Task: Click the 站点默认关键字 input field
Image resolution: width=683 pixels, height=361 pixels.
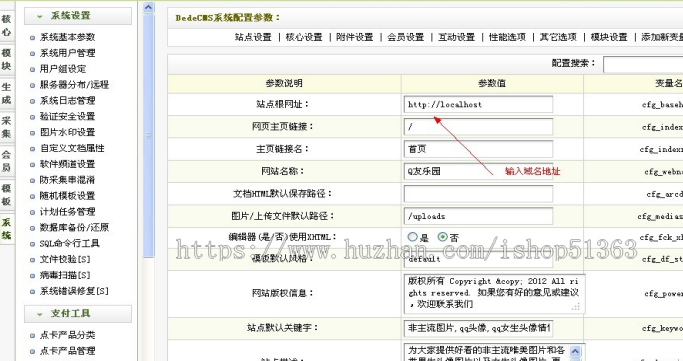Action: [x=478, y=328]
